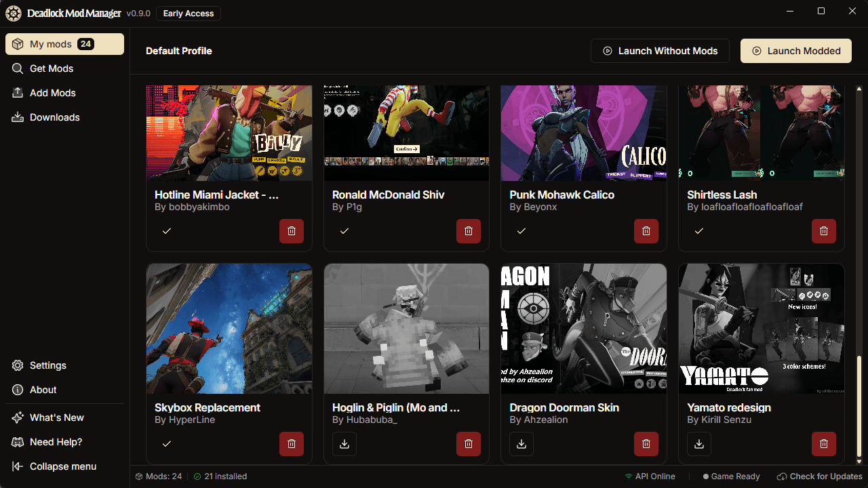868x488 pixels.
Task: Download the Yamato redesign mod
Action: pyautogui.click(x=699, y=444)
